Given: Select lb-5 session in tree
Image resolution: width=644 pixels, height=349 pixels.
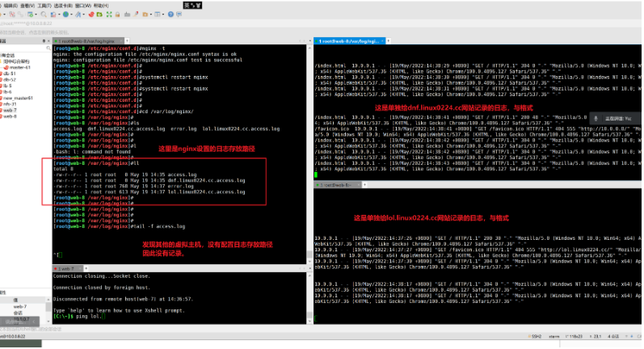Looking at the screenshot, I should (x=6, y=86).
